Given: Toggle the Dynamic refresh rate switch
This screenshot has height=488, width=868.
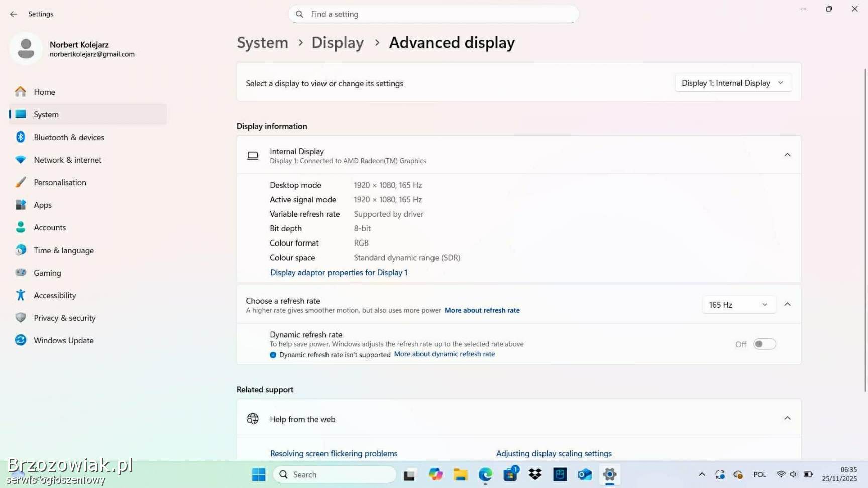Looking at the screenshot, I should tap(765, 344).
